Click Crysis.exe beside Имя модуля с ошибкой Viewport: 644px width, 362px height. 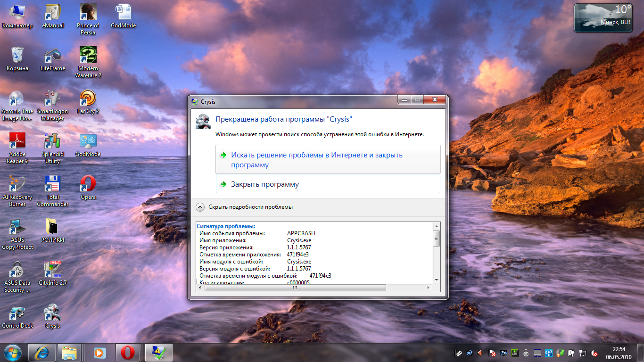tap(299, 262)
